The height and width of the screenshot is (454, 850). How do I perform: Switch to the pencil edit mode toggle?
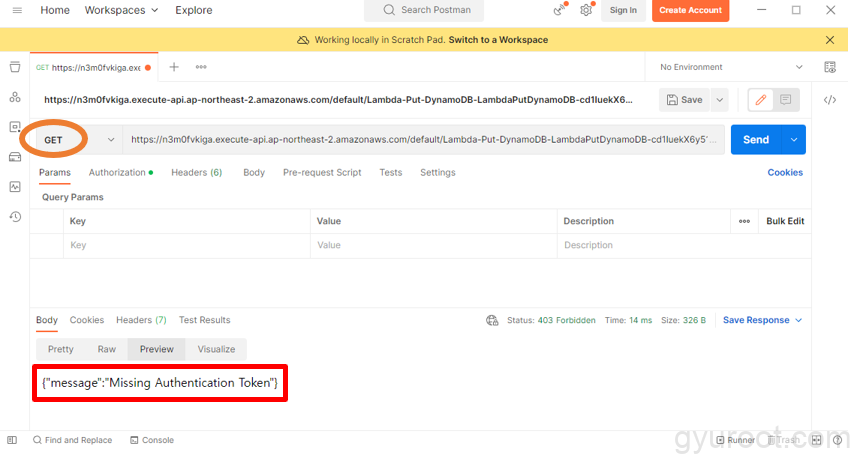click(761, 100)
